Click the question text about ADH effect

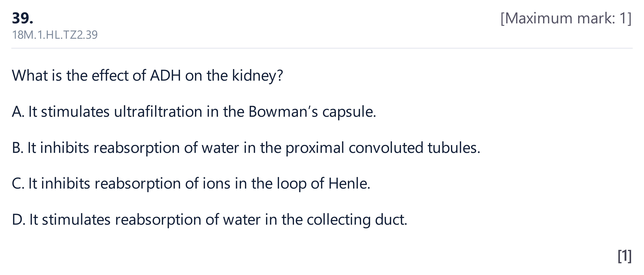click(x=147, y=75)
